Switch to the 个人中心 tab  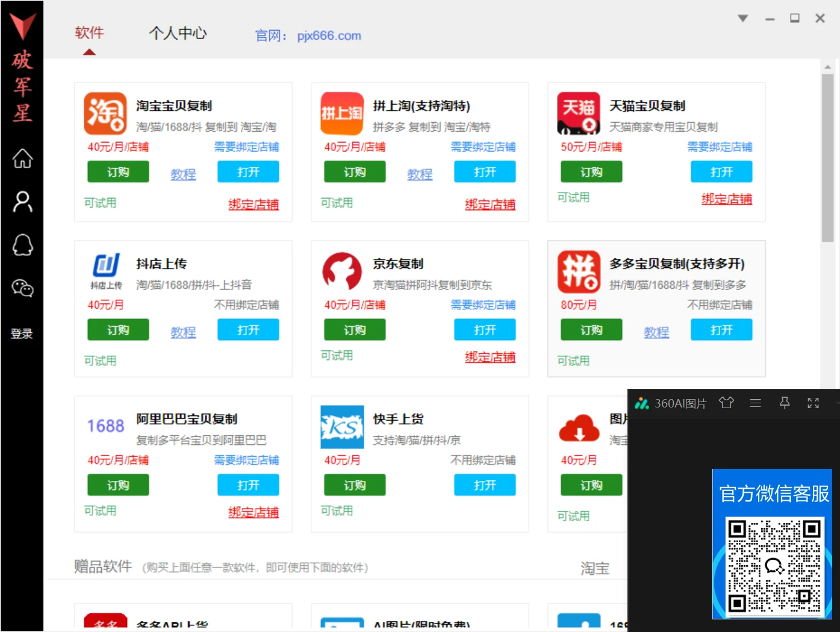[178, 33]
